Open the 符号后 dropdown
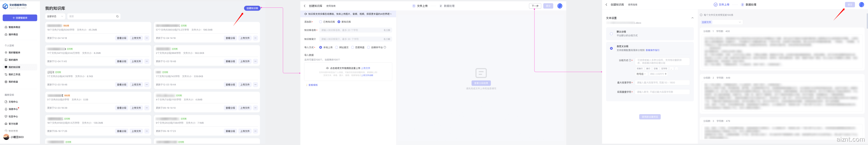Viewport: 868px width, 145px height. tap(641, 74)
